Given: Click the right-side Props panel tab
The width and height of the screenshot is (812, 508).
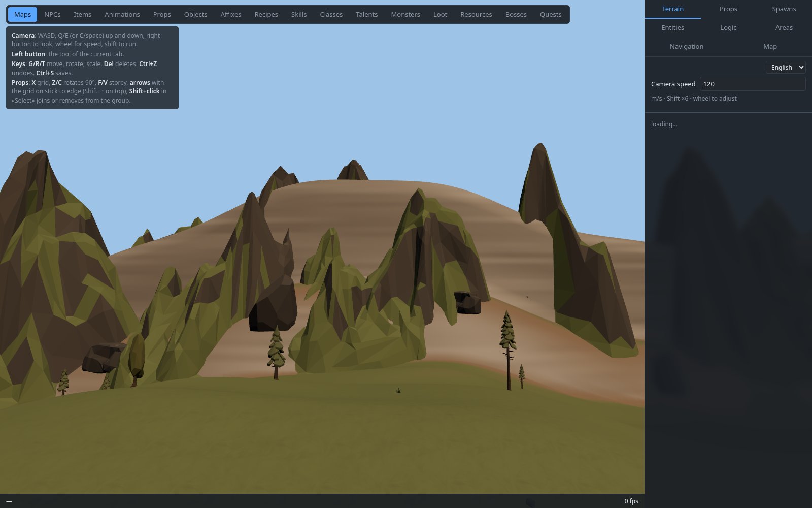Looking at the screenshot, I should coord(728,9).
